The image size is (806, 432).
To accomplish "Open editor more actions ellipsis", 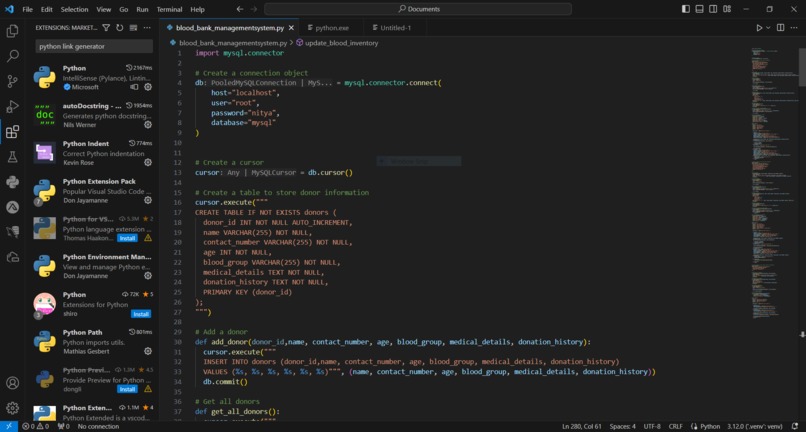I will pos(795,28).
